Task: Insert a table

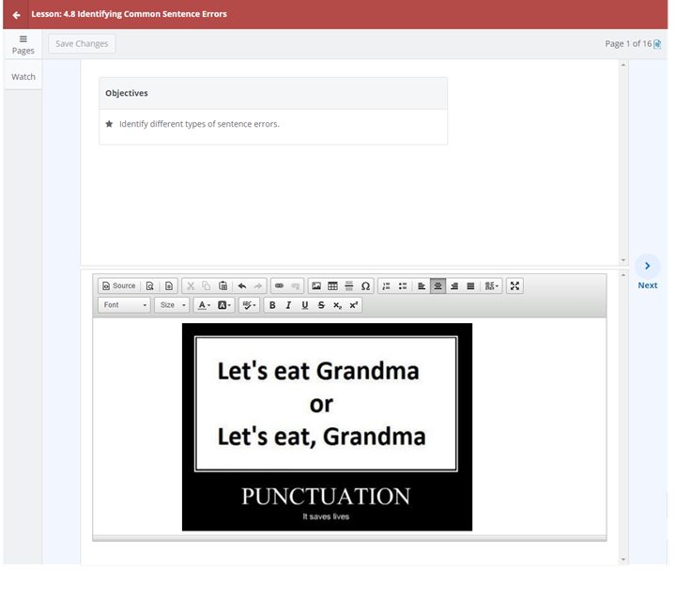Action: [x=332, y=285]
